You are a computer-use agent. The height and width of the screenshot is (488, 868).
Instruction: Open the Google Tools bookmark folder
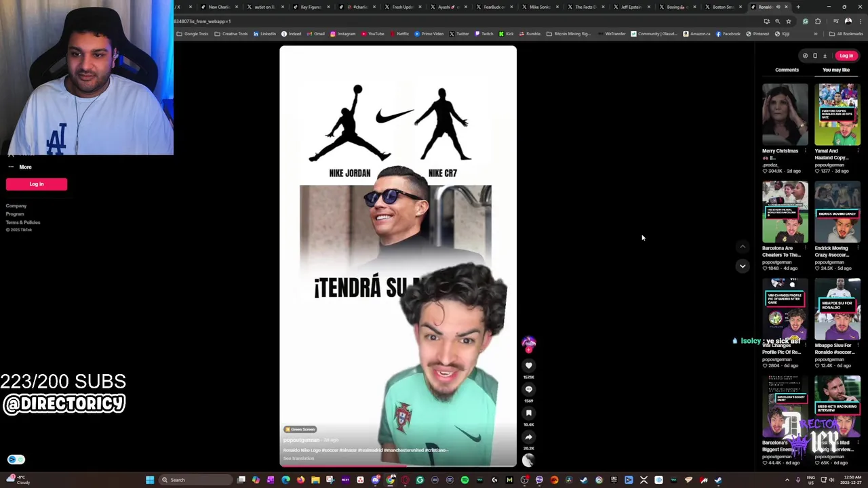click(193, 34)
